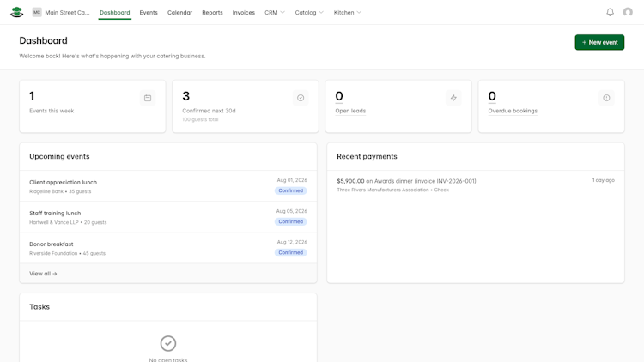This screenshot has width=644, height=362.
Task: Click the Open leads label
Action: click(350, 111)
